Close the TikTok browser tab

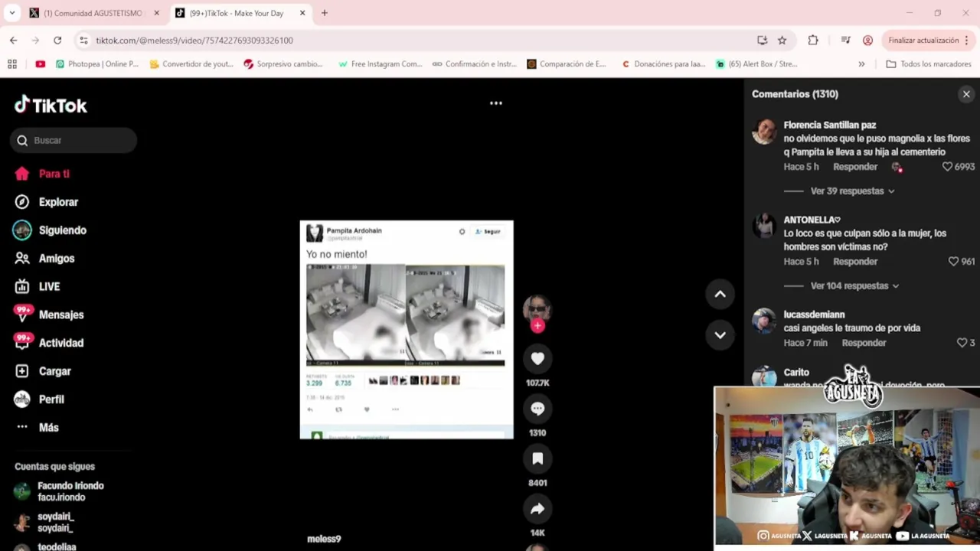coord(302,13)
